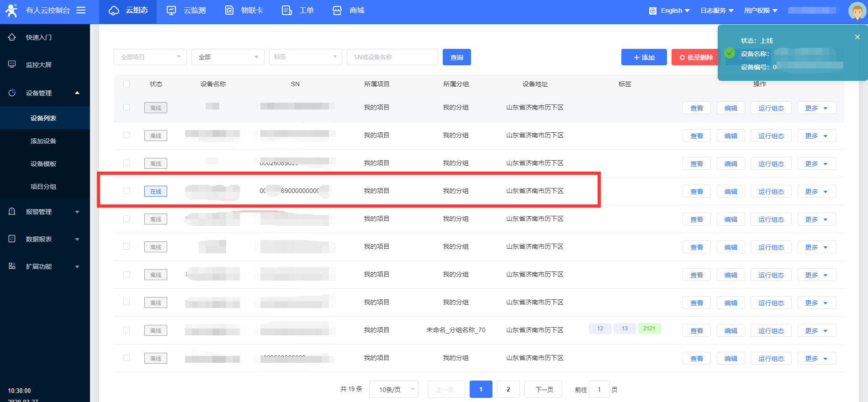Expand the 10条/页 page size dropdown

(x=393, y=389)
